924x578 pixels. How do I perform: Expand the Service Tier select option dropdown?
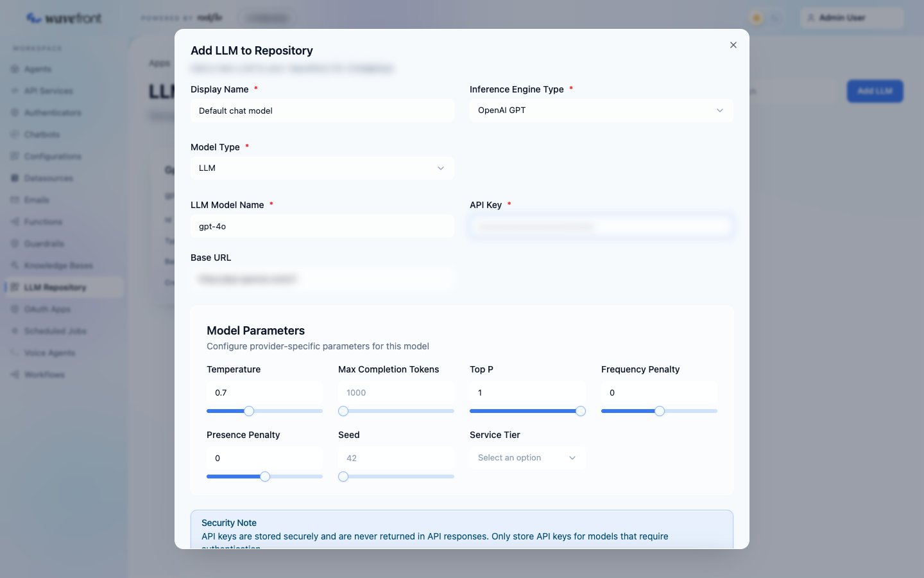527,458
